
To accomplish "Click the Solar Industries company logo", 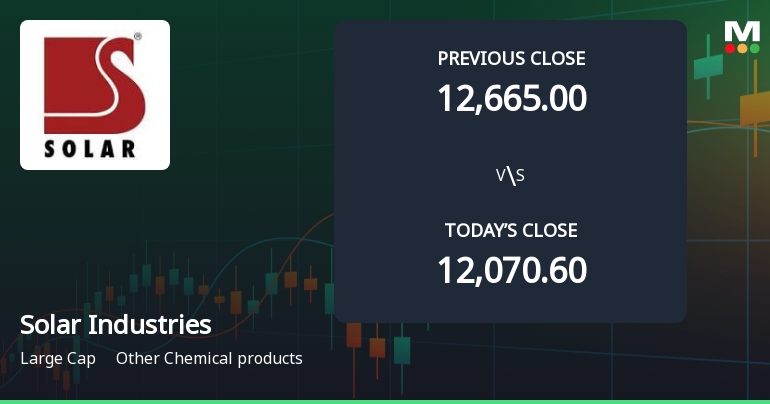I will [95, 95].
